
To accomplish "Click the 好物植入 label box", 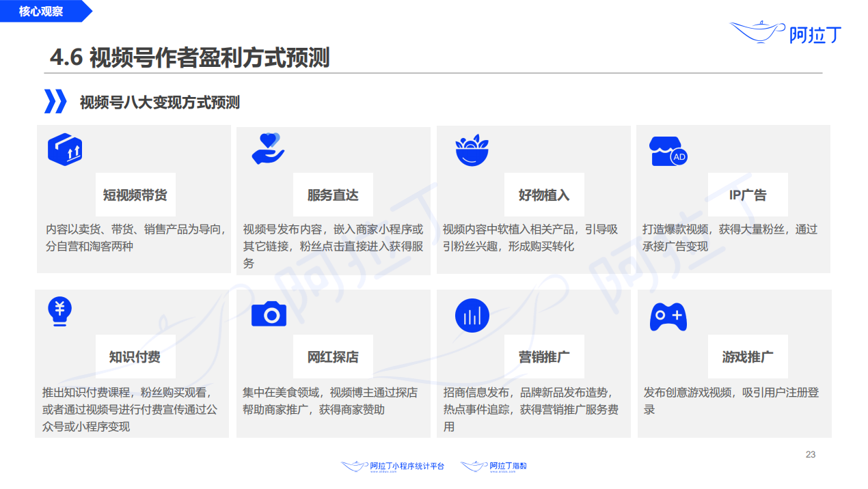I will pyautogui.click(x=544, y=195).
